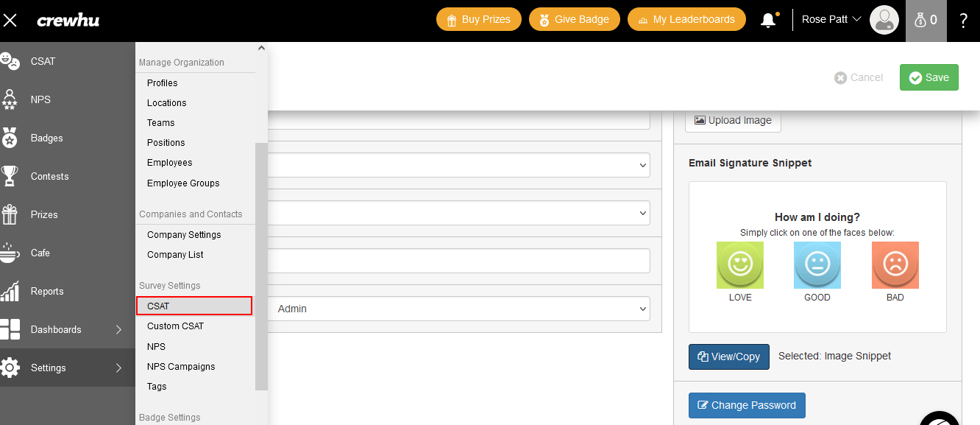Expand the Dashboards submenu arrow
980x425 pixels.
click(118, 329)
